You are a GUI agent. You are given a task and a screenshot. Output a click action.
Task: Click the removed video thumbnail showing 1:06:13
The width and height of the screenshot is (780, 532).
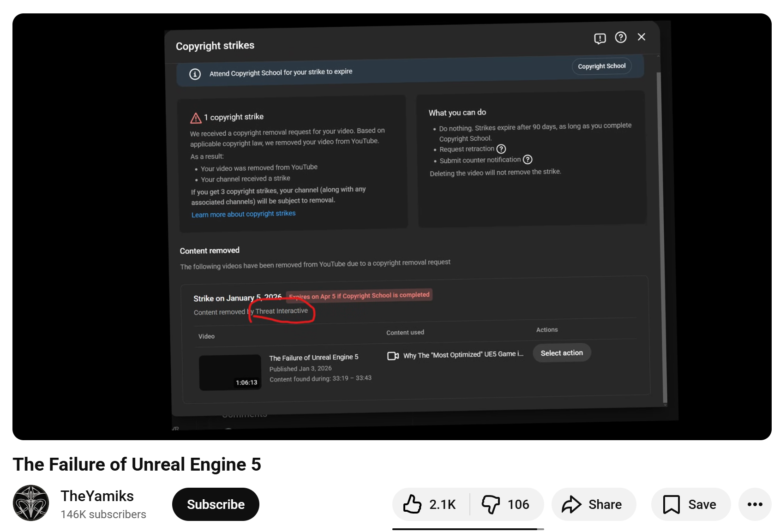230,372
